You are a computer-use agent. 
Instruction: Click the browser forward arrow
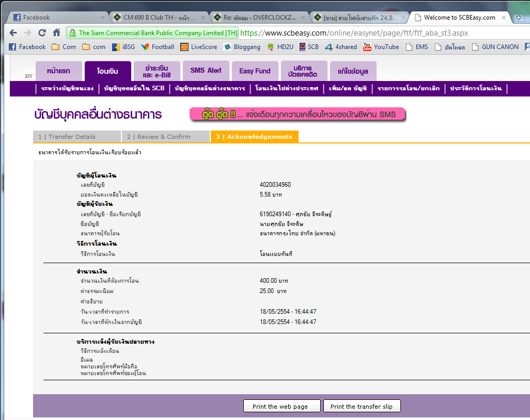coord(28,33)
